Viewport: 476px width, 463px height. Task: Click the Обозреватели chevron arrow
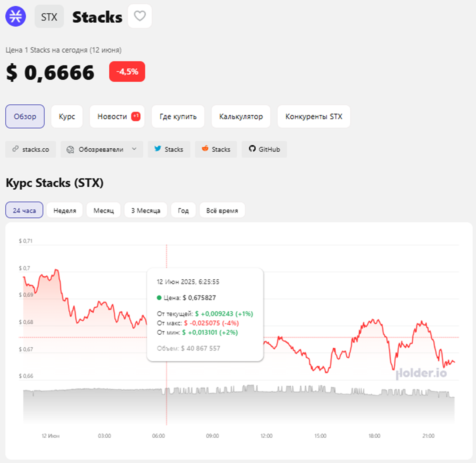pyautogui.click(x=134, y=149)
